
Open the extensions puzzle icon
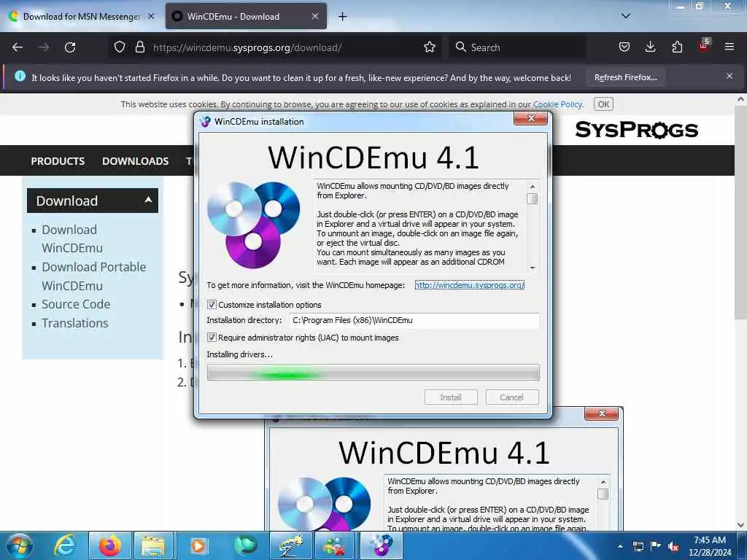tap(677, 47)
